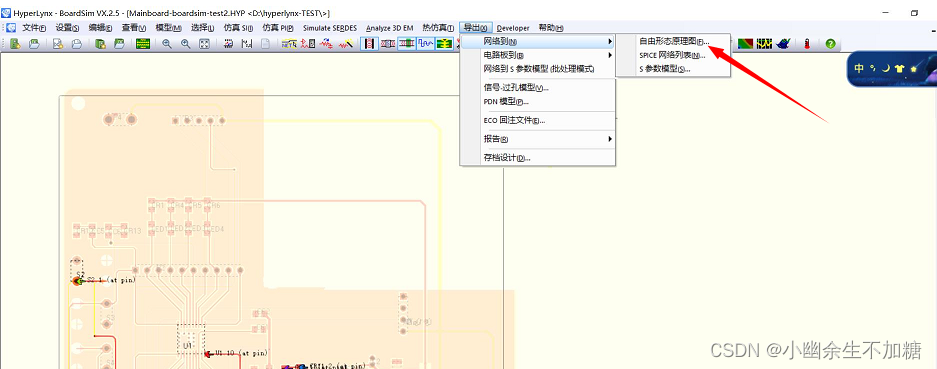Click the U1.10 (at pin) probe label
Viewport: 937px width, 369px height.
pyautogui.click(x=241, y=353)
